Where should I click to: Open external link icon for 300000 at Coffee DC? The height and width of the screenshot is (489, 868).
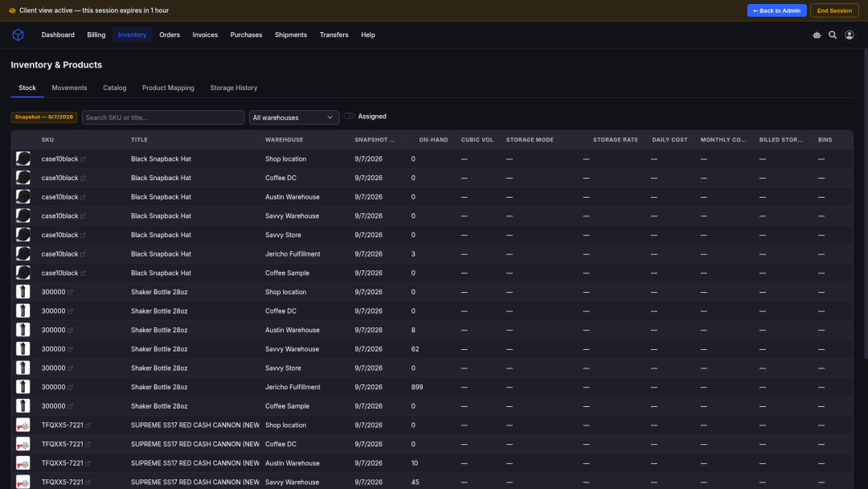[70, 312]
